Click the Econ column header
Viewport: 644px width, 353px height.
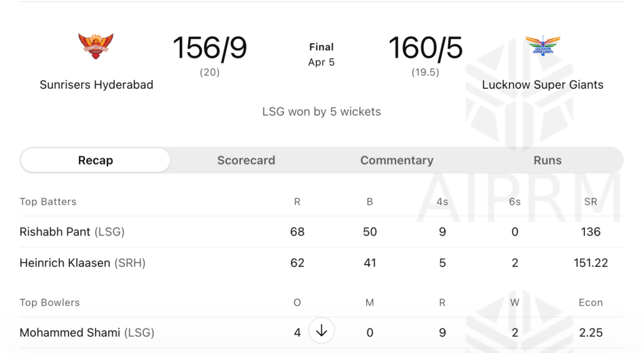click(591, 302)
